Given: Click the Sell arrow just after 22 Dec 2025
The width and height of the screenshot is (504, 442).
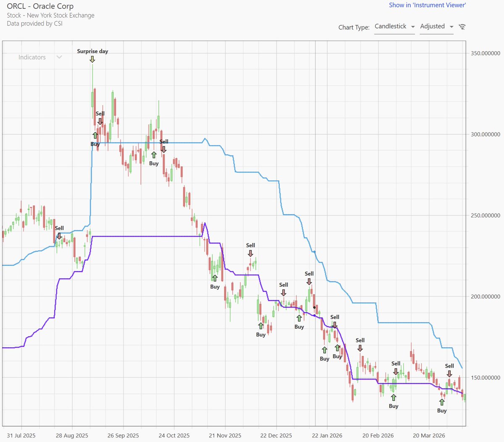Looking at the screenshot, I should tap(283, 293).
